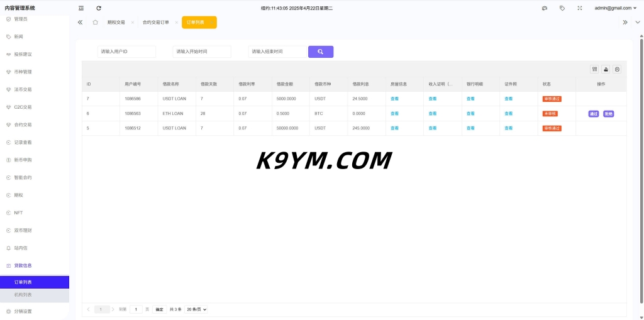This screenshot has height=320, width=644.
Task: Click the purple search button
Action: tap(321, 52)
